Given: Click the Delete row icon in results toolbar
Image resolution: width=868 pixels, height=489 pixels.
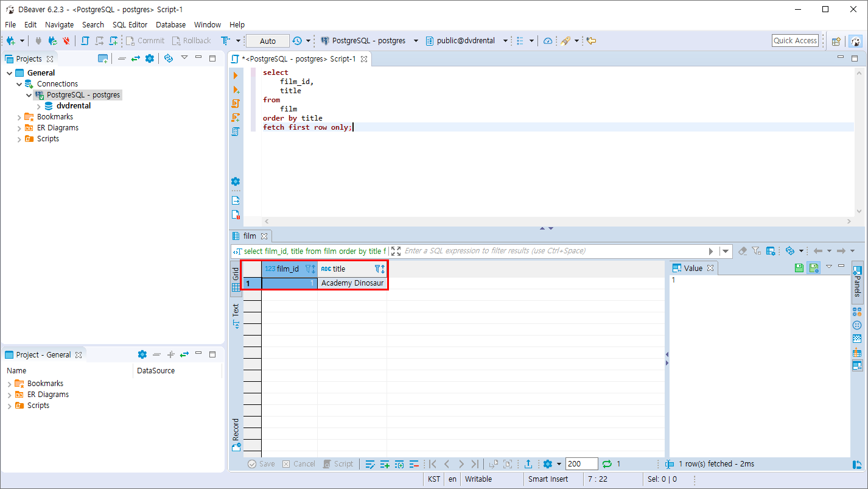Looking at the screenshot, I should coord(415,464).
